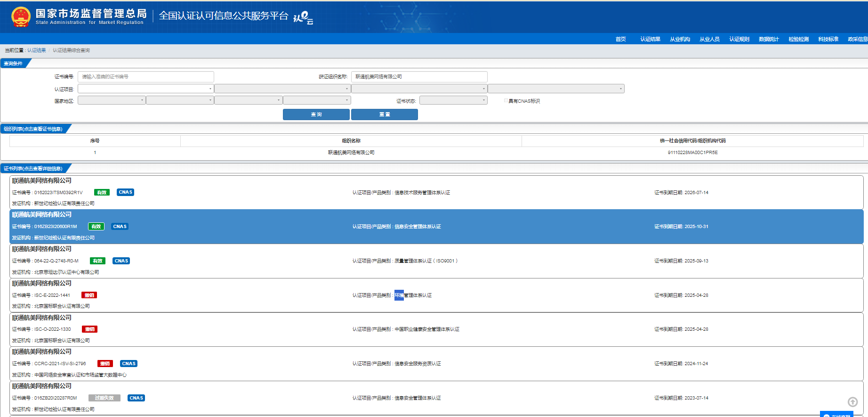Click the 有效 badge for certificate 0162023ITSM0392R1V
Viewport: 868px width, 417px height.
click(102, 192)
